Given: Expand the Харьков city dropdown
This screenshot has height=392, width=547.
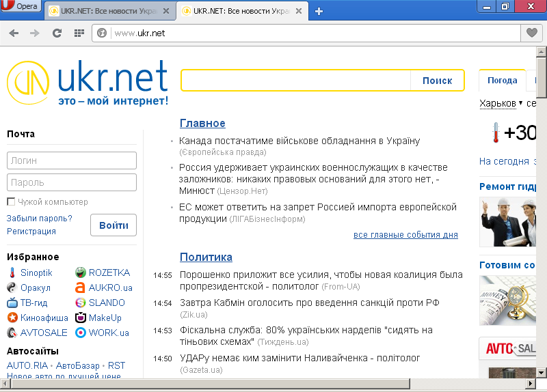Looking at the screenshot, I should 501,104.
